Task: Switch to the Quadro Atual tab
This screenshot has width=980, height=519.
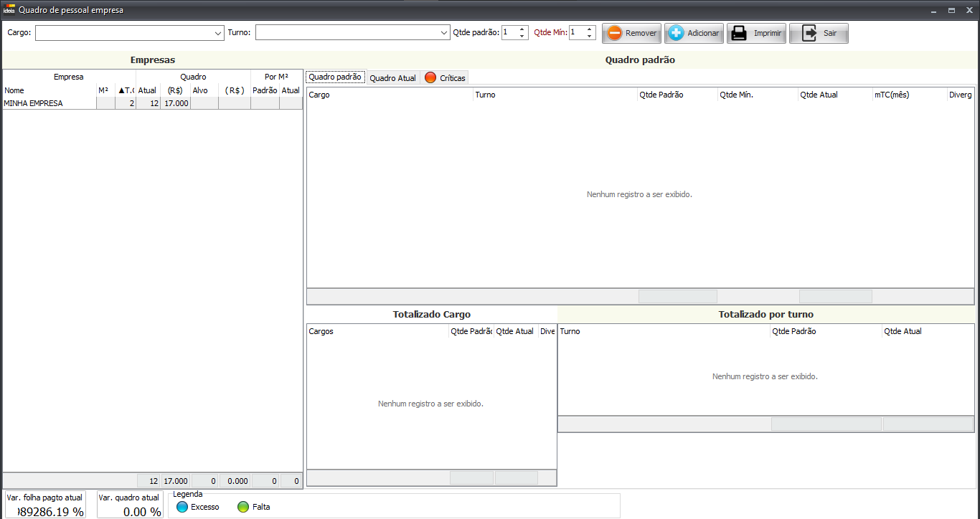Action: pos(392,77)
